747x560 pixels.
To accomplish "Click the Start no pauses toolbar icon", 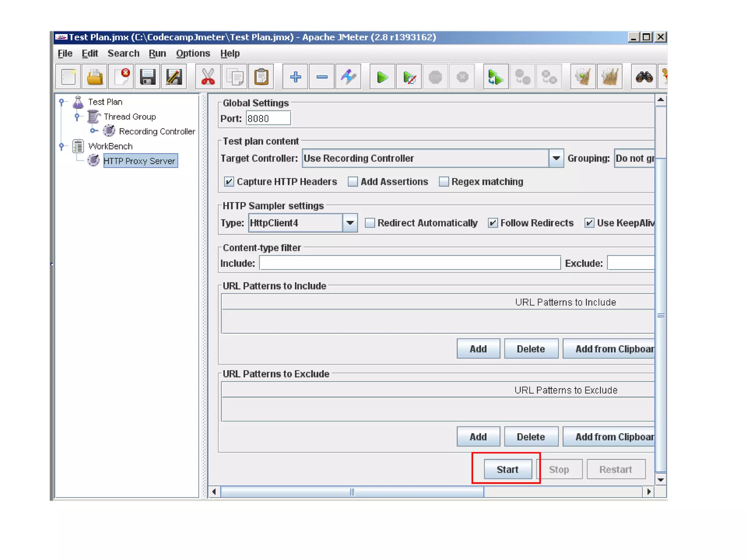I will click(x=409, y=77).
